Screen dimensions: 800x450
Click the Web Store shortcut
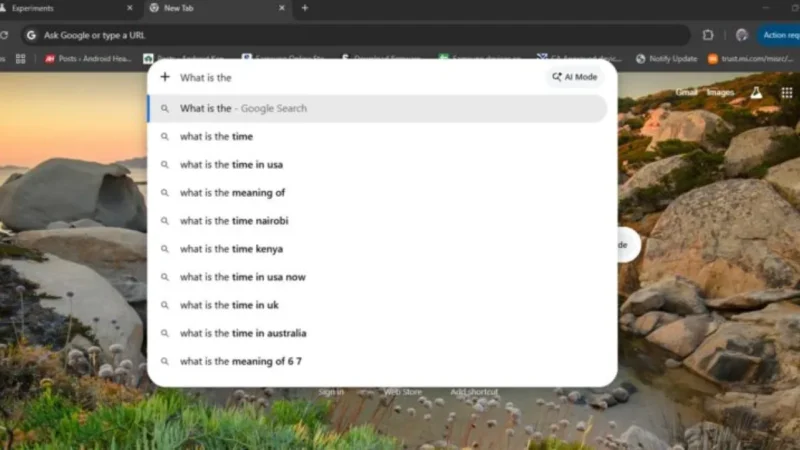(x=403, y=392)
